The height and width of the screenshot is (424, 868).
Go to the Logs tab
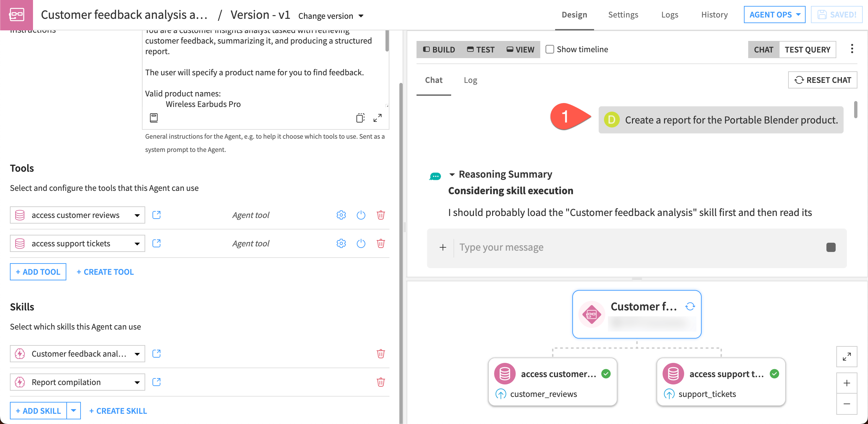(669, 15)
